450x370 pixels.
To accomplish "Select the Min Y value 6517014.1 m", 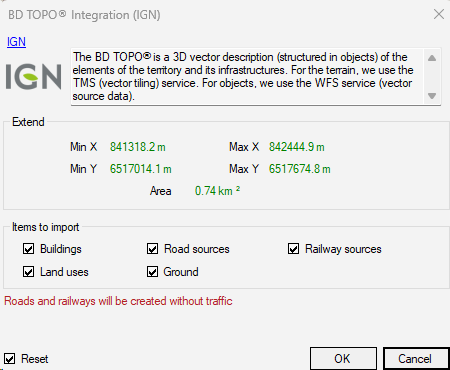I will pos(141,169).
